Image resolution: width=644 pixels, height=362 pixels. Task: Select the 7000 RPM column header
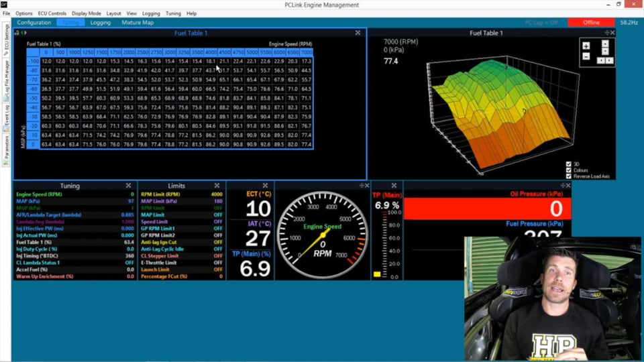[307, 52]
